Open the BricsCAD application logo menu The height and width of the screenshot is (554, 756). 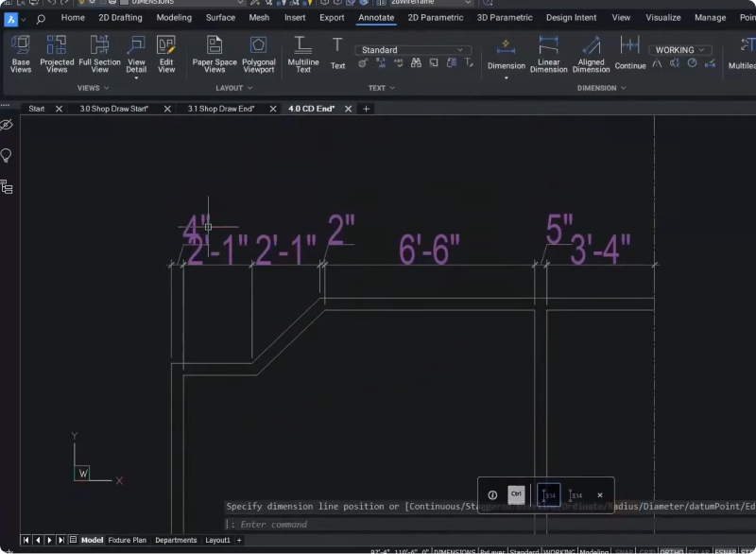[x=10, y=19]
